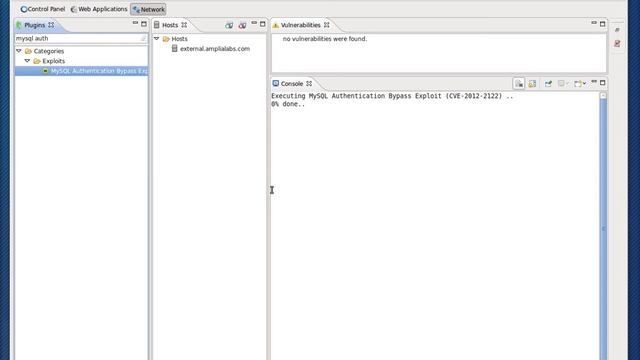Select the Network perspective button
640x360 pixels.
coord(148,9)
